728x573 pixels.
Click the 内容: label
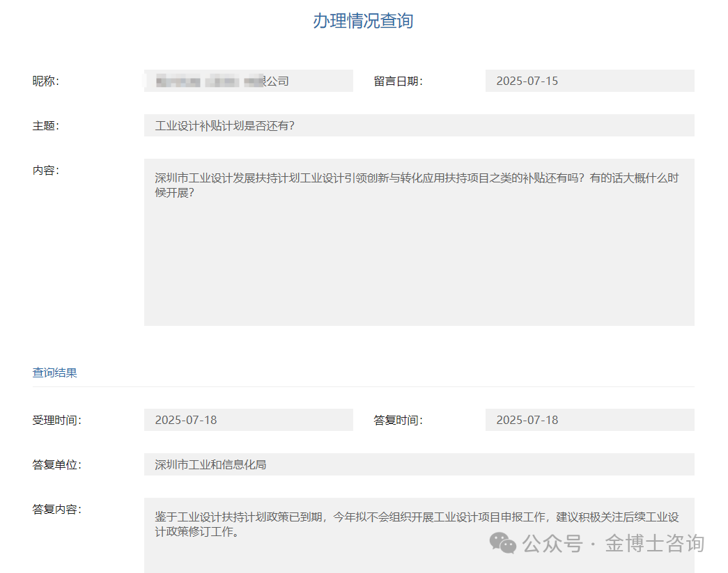[x=45, y=171]
